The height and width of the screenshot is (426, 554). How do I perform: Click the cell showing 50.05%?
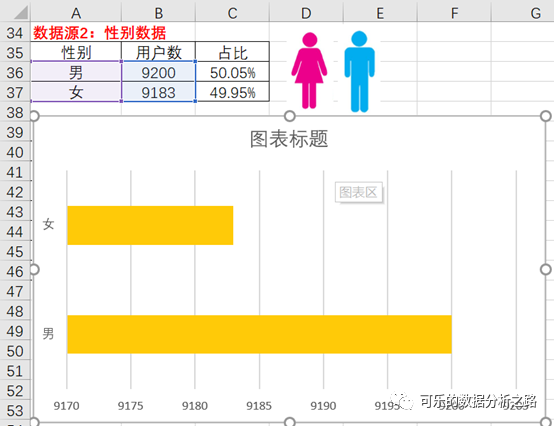(232, 72)
